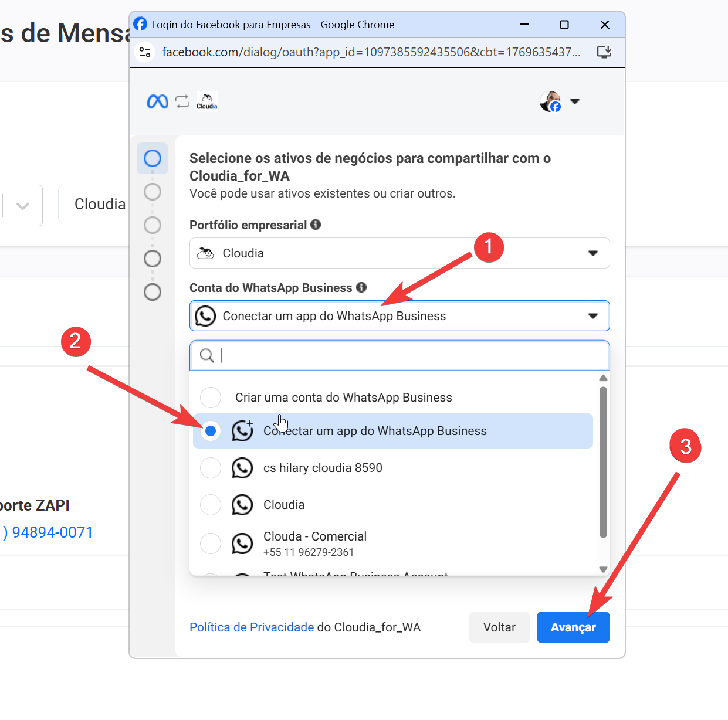The height and width of the screenshot is (720, 728).
Task: Click the Meta infinity logo
Action: tap(157, 101)
